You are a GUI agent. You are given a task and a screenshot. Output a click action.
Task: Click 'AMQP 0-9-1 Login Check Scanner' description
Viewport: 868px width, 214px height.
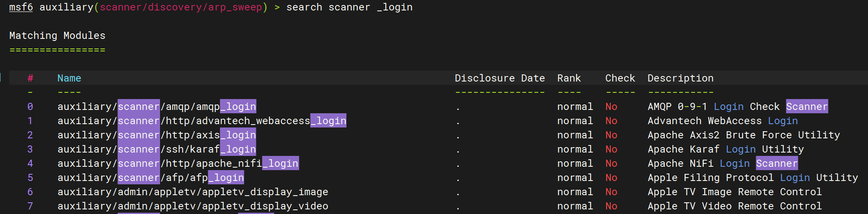(x=738, y=107)
